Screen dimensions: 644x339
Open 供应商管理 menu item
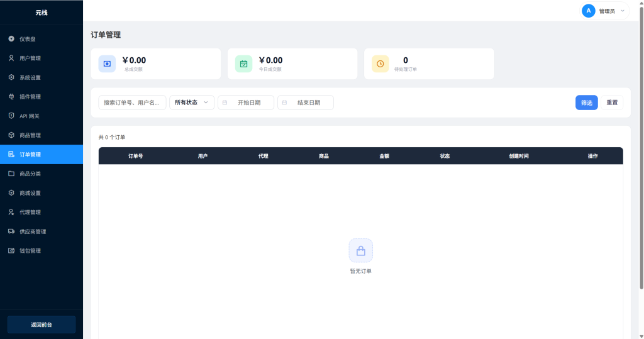coord(42,231)
